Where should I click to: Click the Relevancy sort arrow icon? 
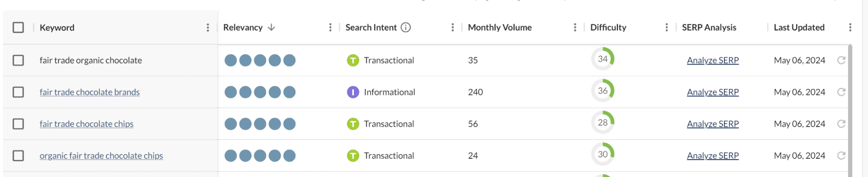pyautogui.click(x=271, y=27)
